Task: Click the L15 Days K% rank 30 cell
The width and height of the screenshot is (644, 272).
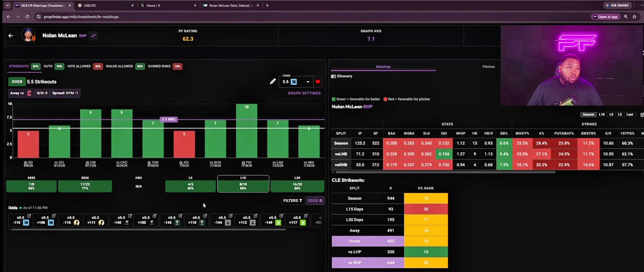Action: (426, 209)
